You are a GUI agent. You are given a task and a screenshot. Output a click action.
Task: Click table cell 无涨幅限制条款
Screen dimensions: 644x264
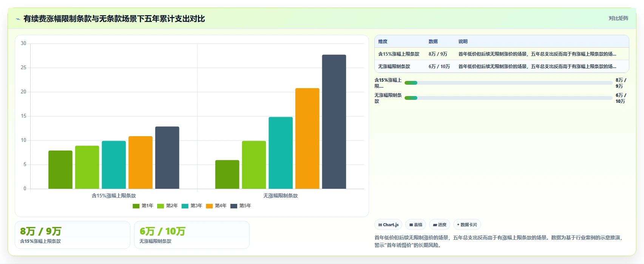click(x=394, y=67)
